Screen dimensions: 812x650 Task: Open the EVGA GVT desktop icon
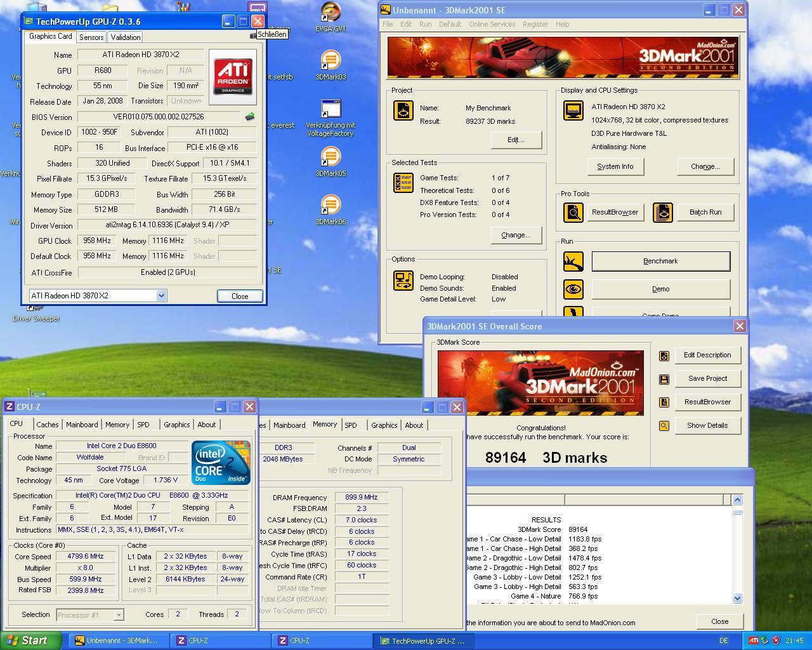click(x=331, y=17)
